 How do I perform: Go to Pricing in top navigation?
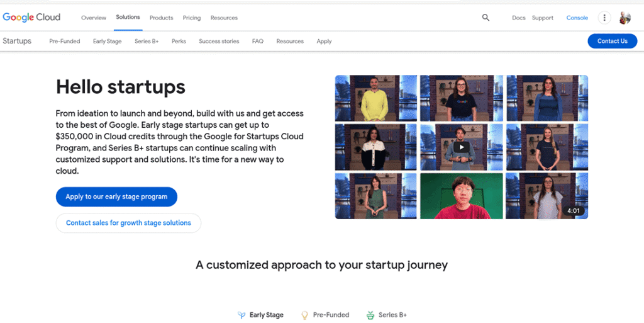click(x=192, y=18)
